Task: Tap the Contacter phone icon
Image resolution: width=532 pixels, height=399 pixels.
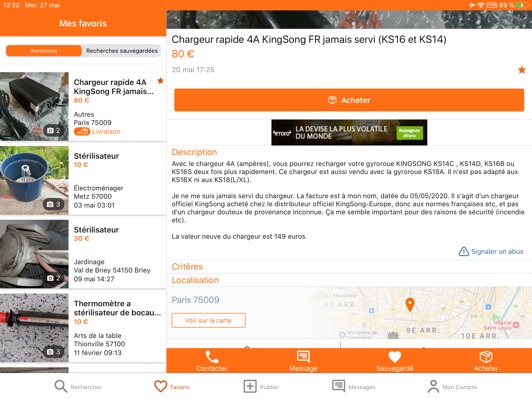Action: click(x=212, y=357)
